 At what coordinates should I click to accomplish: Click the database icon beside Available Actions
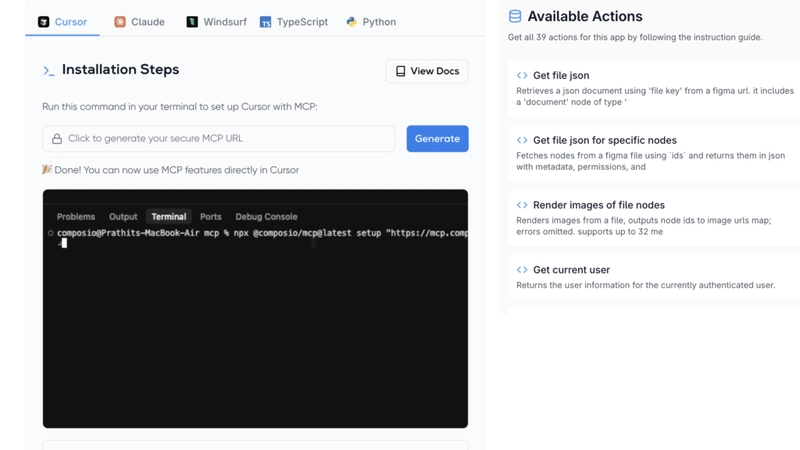point(515,17)
